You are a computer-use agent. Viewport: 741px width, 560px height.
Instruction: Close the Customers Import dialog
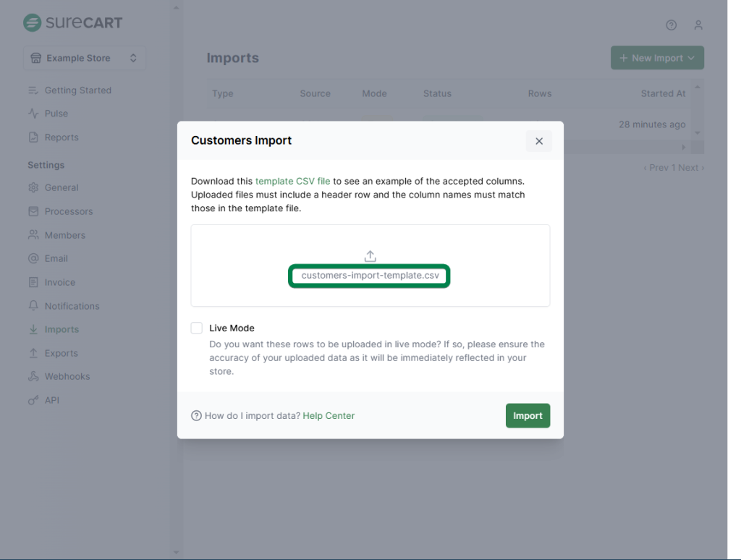click(538, 141)
